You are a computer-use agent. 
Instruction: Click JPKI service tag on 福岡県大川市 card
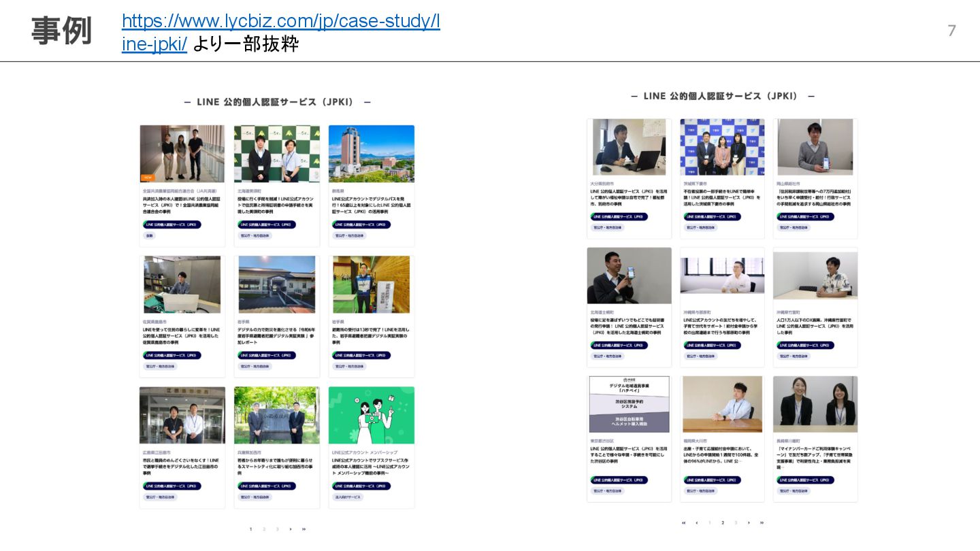pos(713,480)
